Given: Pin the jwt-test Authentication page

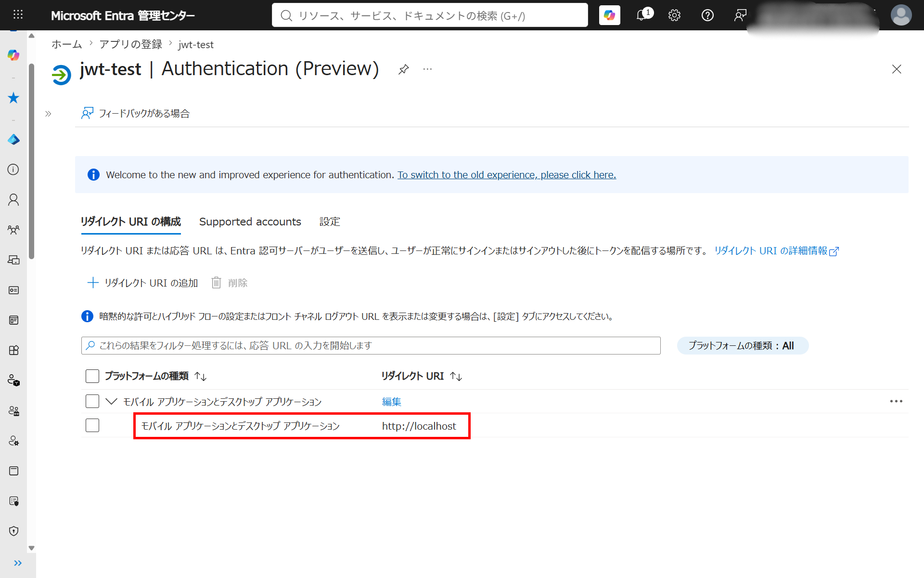Looking at the screenshot, I should click(403, 69).
